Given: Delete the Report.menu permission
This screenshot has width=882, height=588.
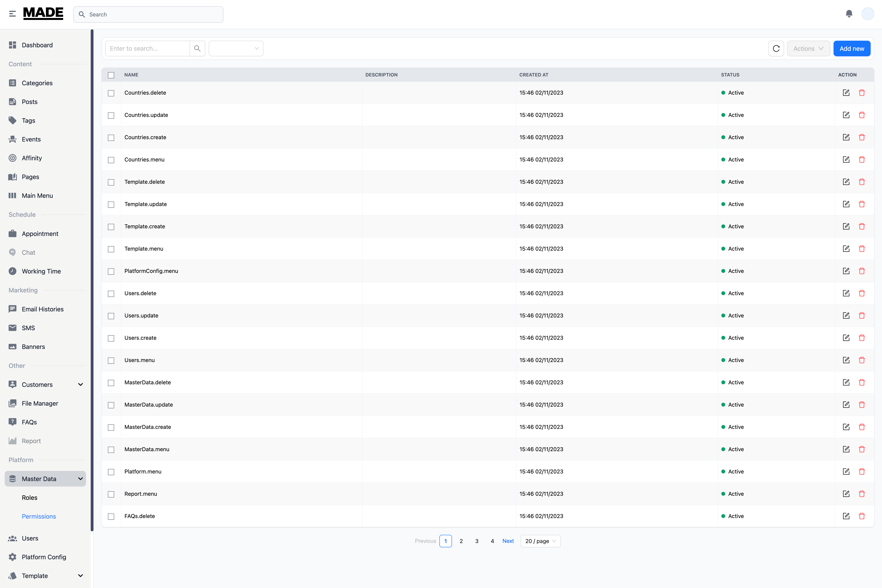Looking at the screenshot, I should pos(862,494).
